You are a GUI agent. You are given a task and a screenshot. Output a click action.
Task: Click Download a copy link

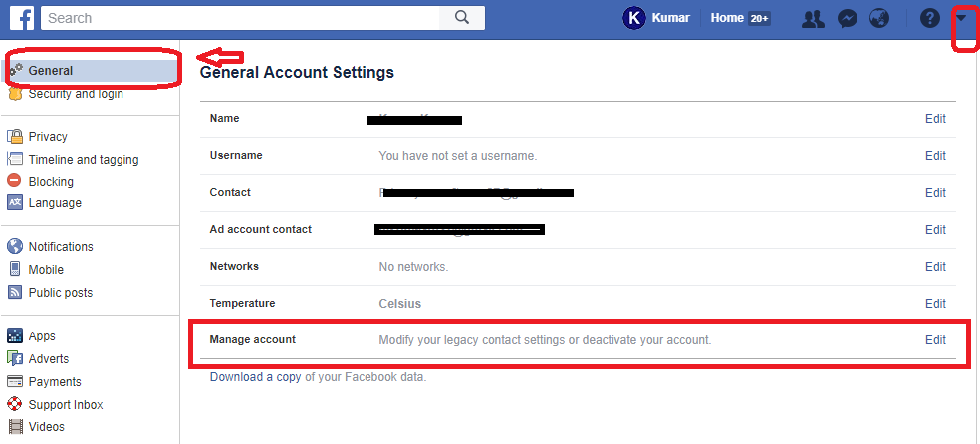[x=255, y=377]
